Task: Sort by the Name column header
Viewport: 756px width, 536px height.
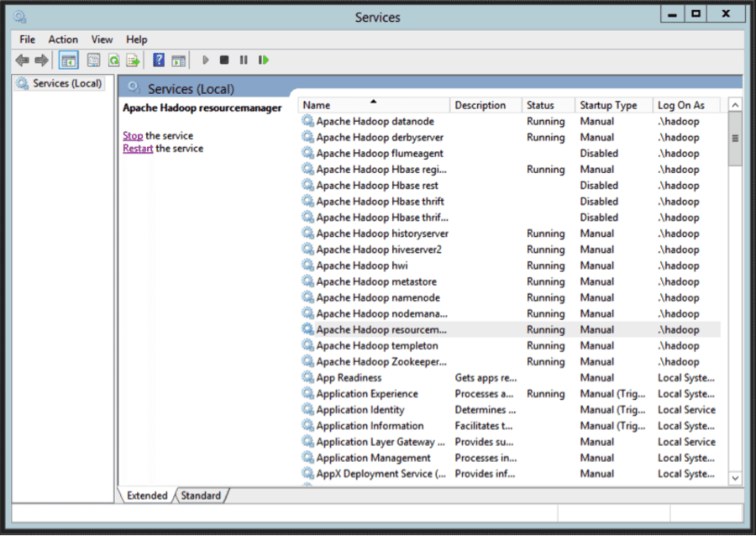Action: 374,105
